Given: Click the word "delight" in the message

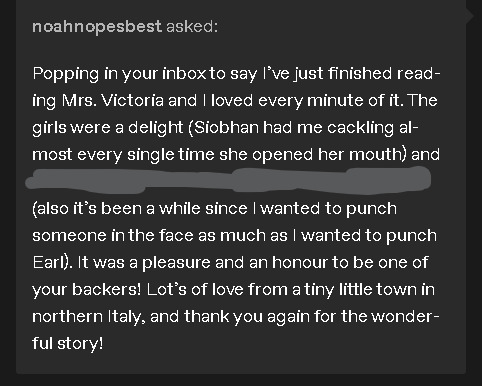Looking at the screenshot, I should (x=156, y=128).
